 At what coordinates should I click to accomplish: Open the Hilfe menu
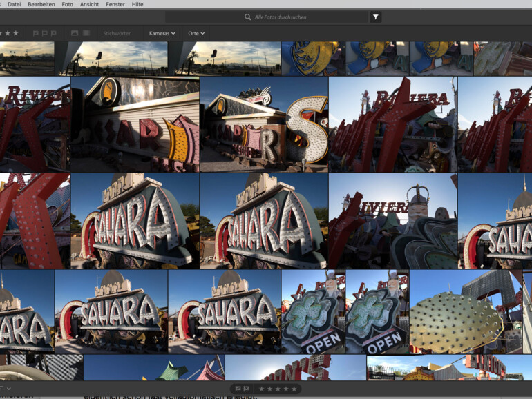(x=137, y=4)
